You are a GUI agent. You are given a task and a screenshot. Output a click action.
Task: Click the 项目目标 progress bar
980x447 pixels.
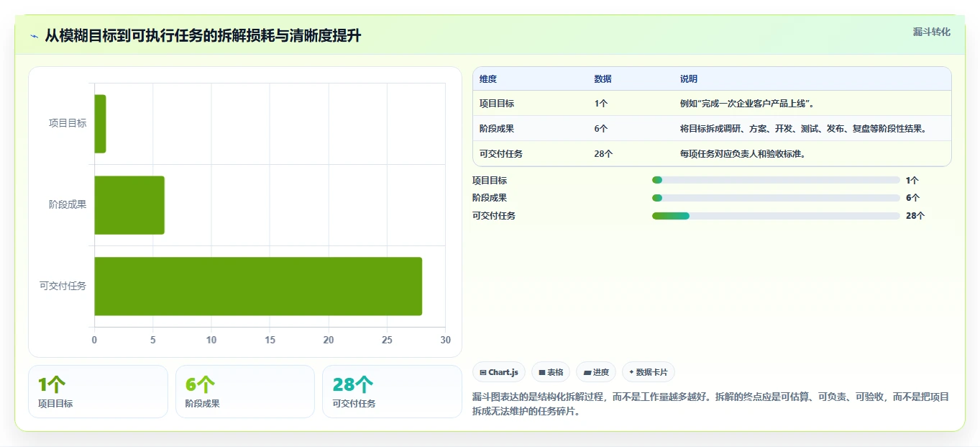(x=776, y=180)
